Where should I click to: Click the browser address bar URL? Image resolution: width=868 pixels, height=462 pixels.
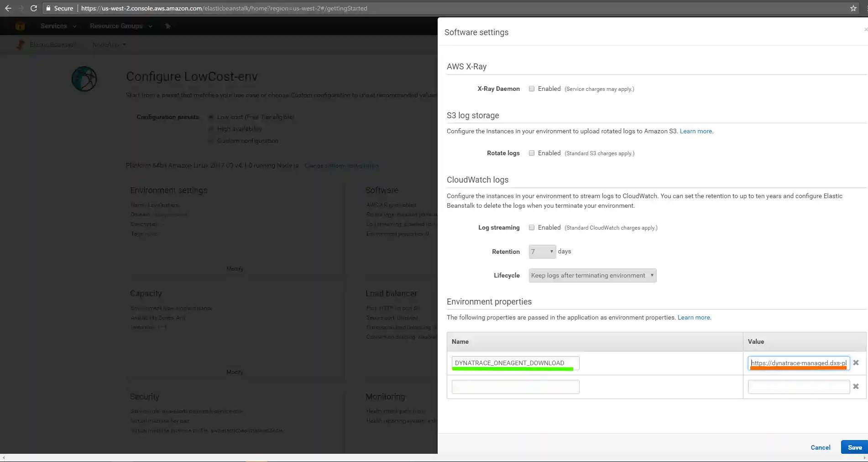pos(224,8)
